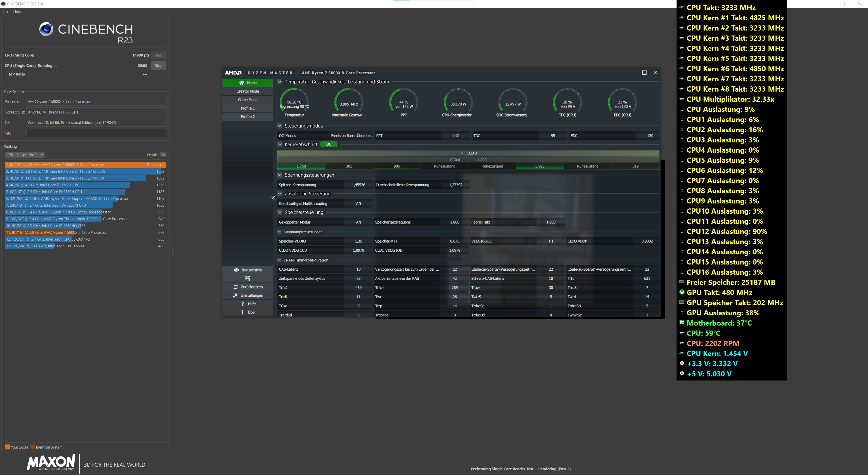
Task: Open the CPU (Single Core) ranking dropdown
Action: (x=25, y=155)
